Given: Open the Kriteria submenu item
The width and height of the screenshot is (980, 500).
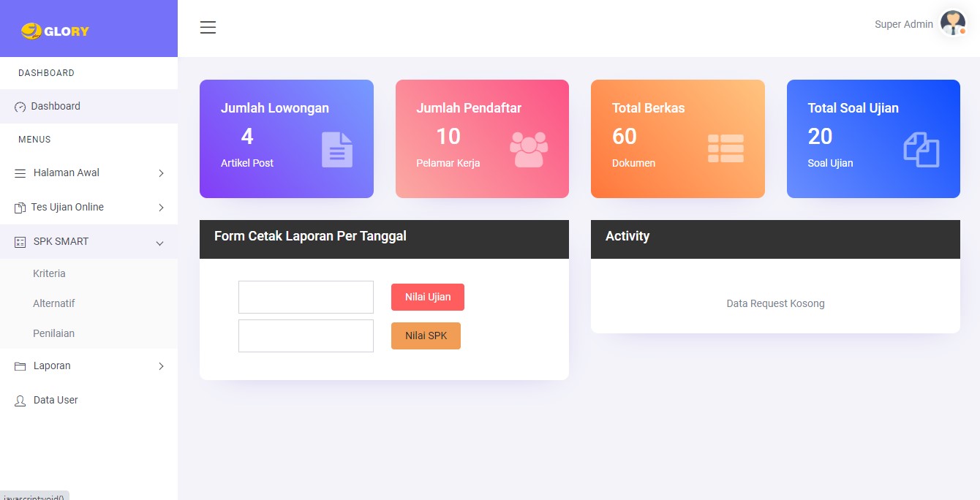Looking at the screenshot, I should [49, 273].
